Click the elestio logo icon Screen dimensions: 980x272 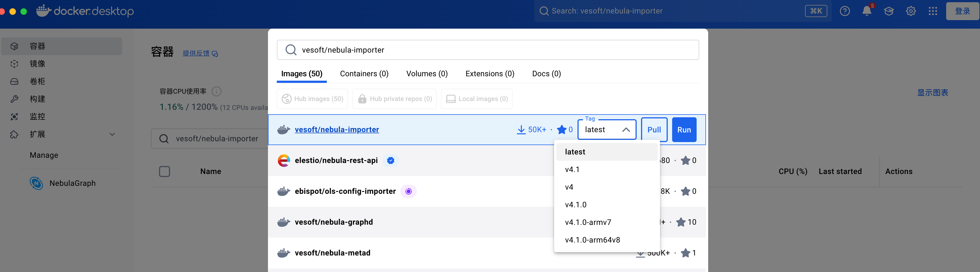coord(284,161)
